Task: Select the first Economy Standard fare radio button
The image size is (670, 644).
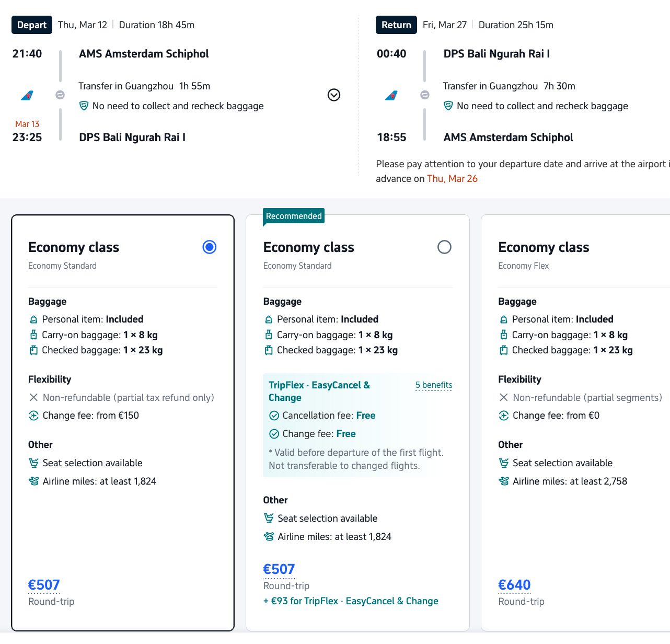Action: (209, 247)
